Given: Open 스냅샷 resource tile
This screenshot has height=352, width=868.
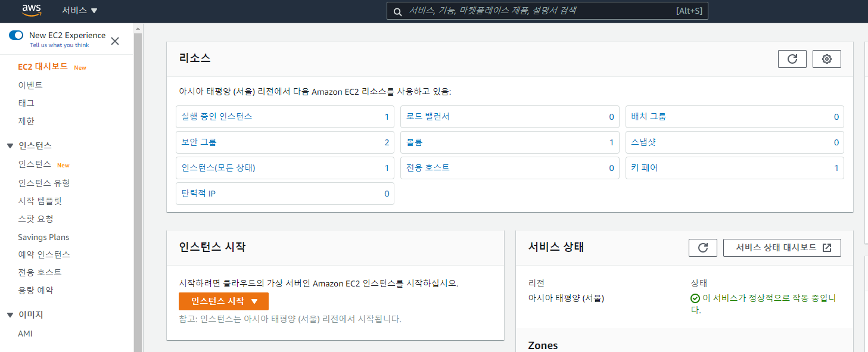Looking at the screenshot, I should pyautogui.click(x=735, y=142).
